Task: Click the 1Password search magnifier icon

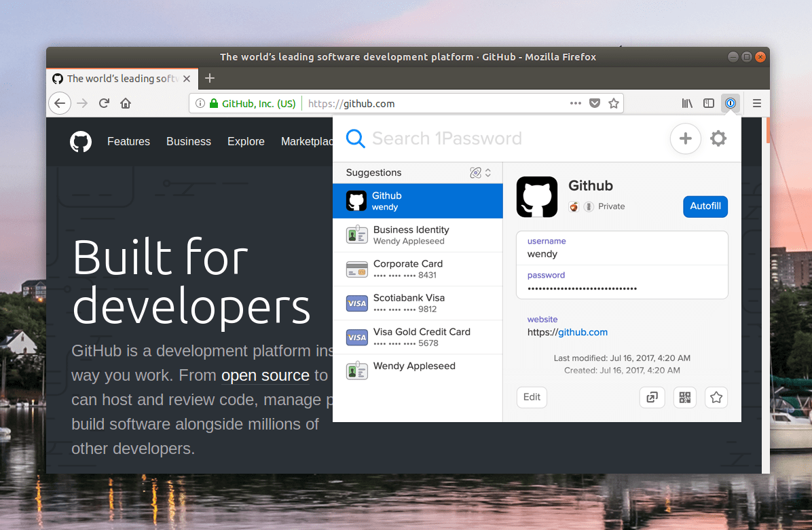Action: pos(355,138)
